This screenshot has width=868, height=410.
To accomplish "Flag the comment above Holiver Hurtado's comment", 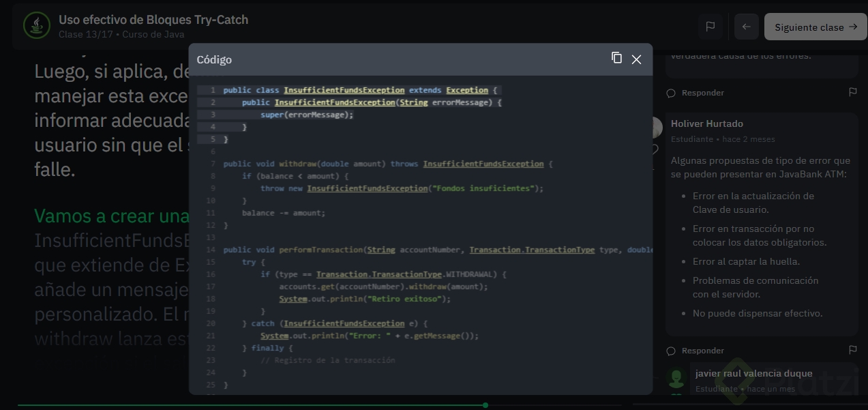I will (852, 91).
